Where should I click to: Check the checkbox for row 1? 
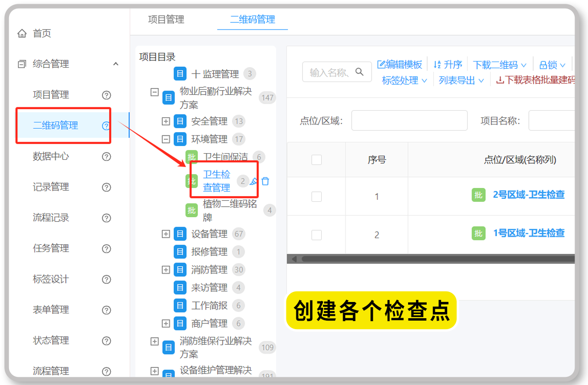pyautogui.click(x=316, y=197)
